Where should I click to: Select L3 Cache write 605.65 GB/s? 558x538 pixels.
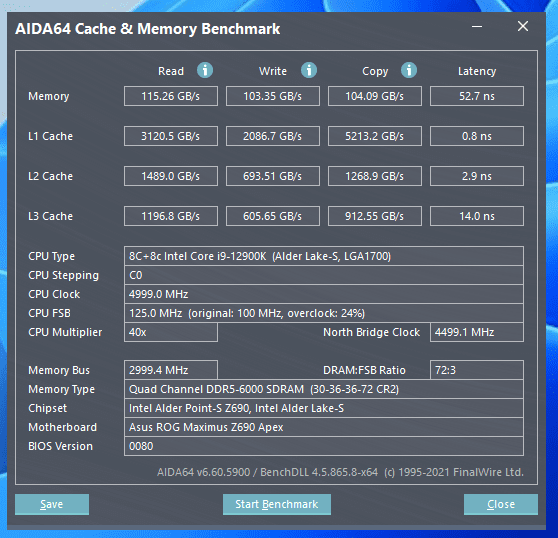click(273, 216)
